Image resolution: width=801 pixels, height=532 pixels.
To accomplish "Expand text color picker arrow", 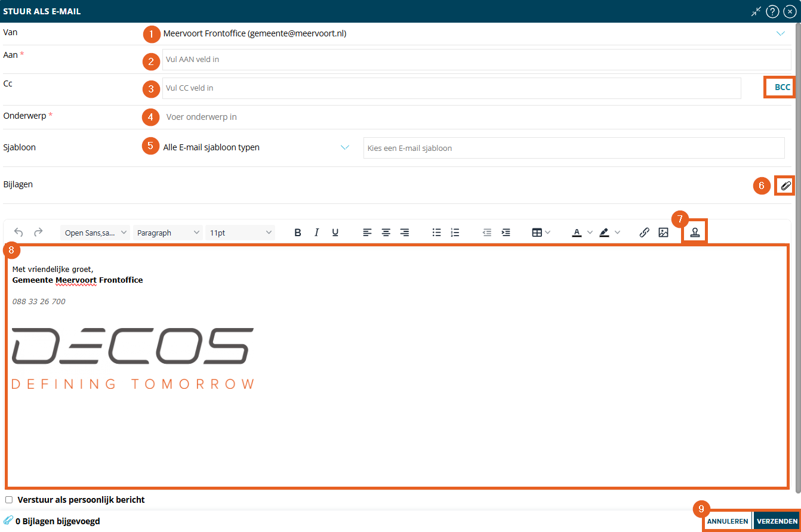I will tap(590, 233).
